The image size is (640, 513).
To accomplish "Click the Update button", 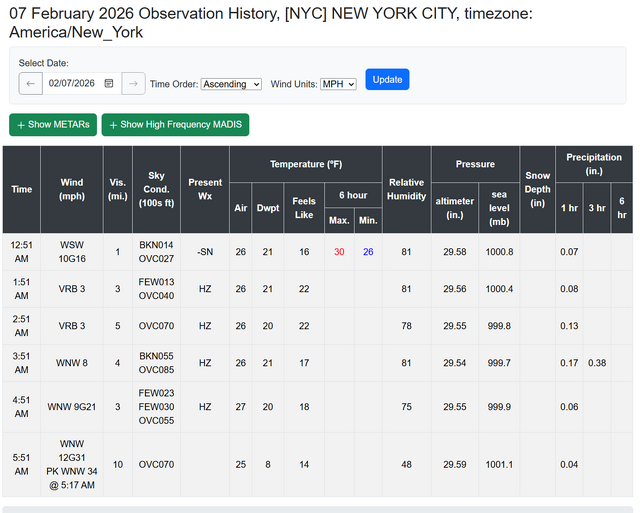I will (387, 79).
